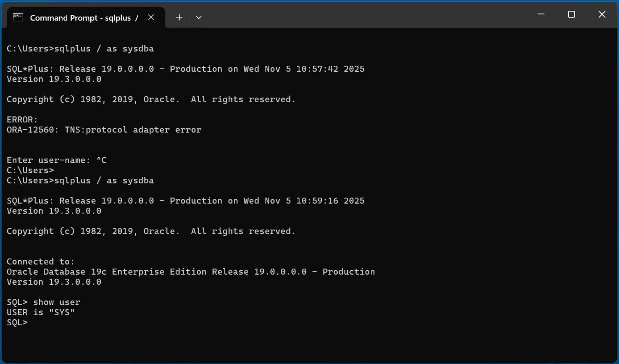Close the Command Prompt - sqlplus tab
Viewport: 619px width, 364px height.
tap(151, 17)
